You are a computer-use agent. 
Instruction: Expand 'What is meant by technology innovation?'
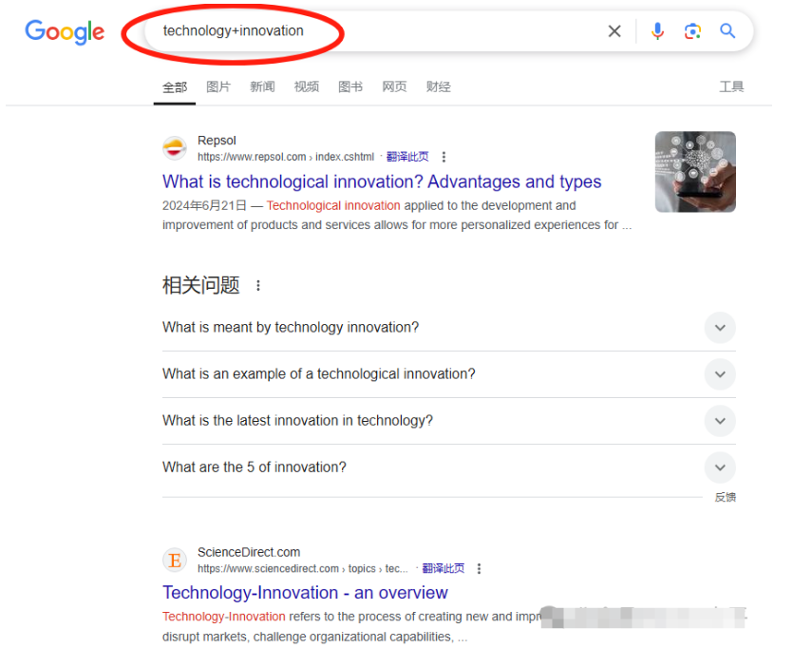pyautogui.click(x=720, y=328)
